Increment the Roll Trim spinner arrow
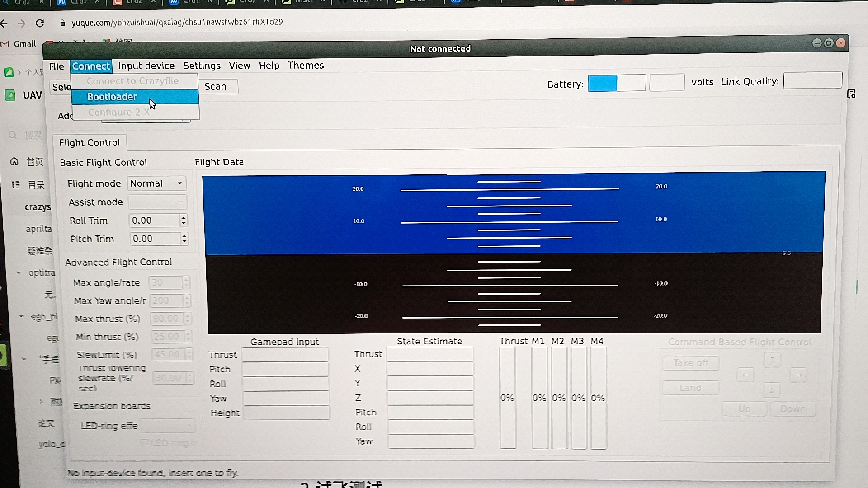The height and width of the screenshot is (488, 868). [184, 217]
